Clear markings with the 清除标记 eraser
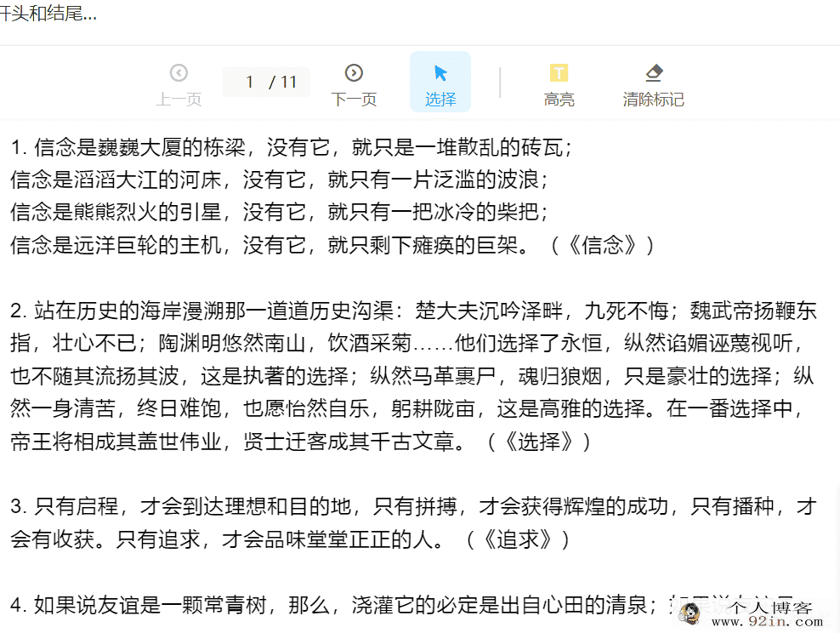The image size is (840, 633). pos(653,85)
